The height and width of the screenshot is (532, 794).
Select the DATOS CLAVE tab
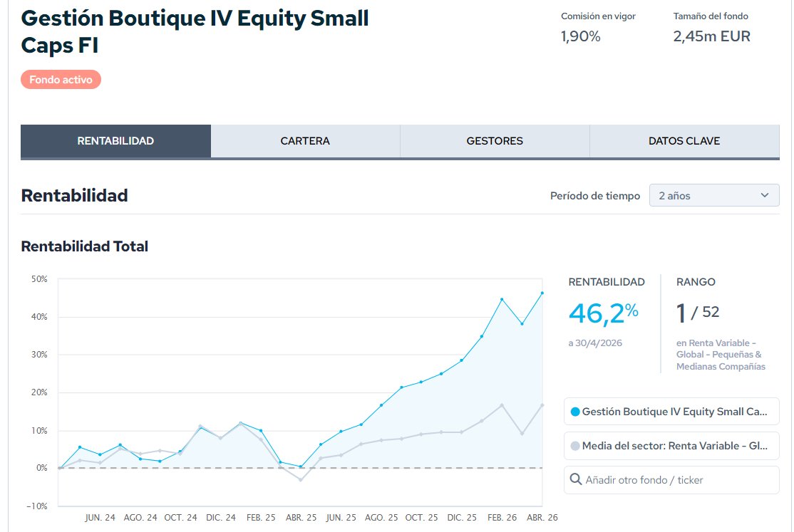[685, 141]
